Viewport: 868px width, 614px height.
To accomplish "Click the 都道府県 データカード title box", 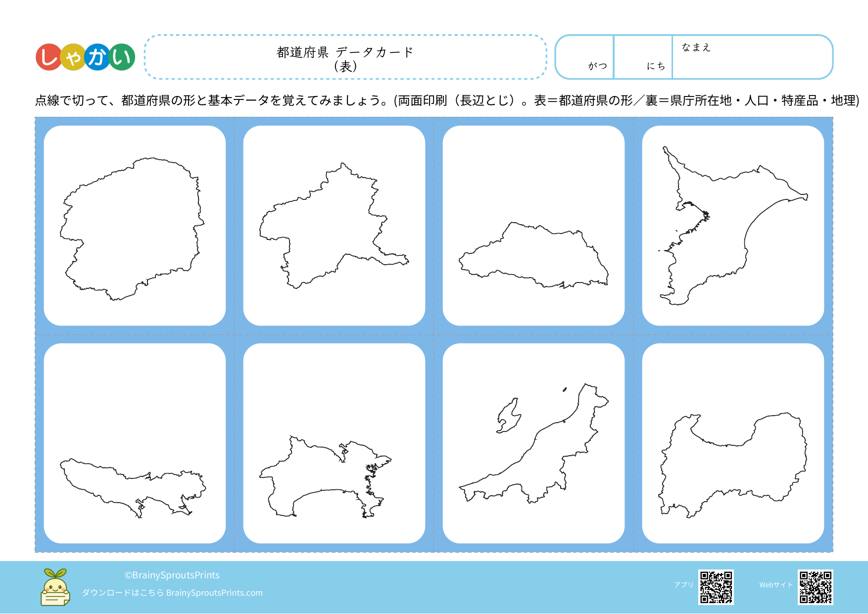I will [345, 57].
